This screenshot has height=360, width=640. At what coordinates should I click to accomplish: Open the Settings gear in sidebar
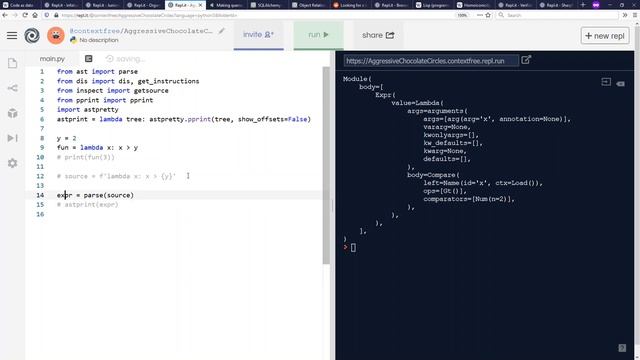pyautogui.click(x=13, y=163)
